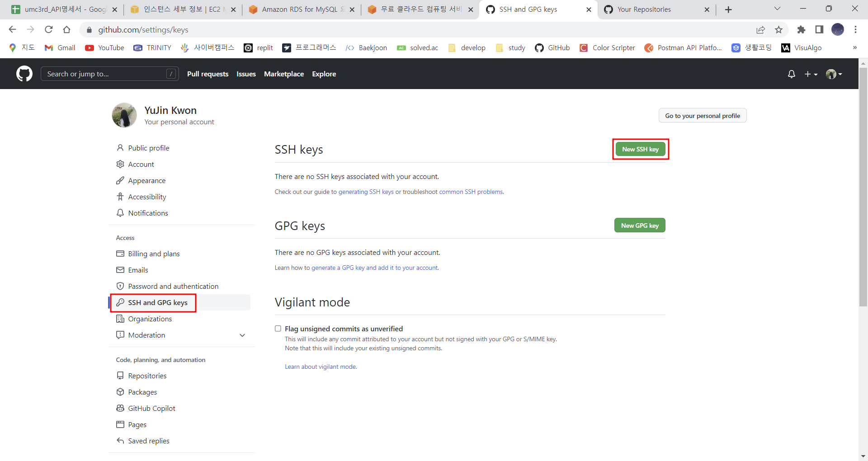
Task: Click the Packages box icon
Action: click(x=120, y=392)
